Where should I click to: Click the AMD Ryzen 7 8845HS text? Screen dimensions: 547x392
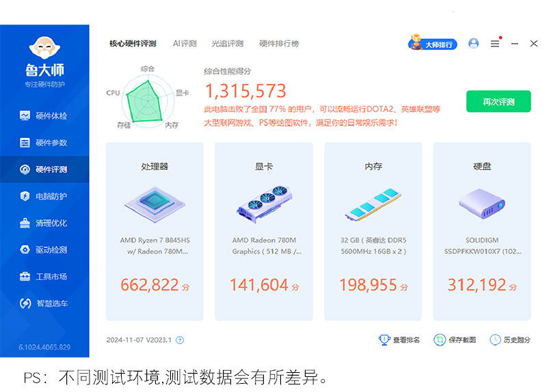point(155,246)
